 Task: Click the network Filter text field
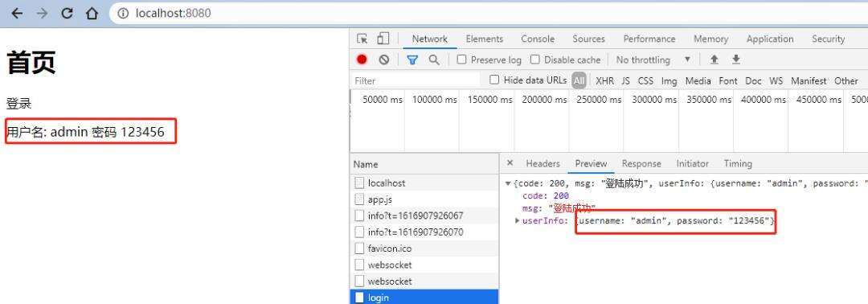[x=416, y=81]
